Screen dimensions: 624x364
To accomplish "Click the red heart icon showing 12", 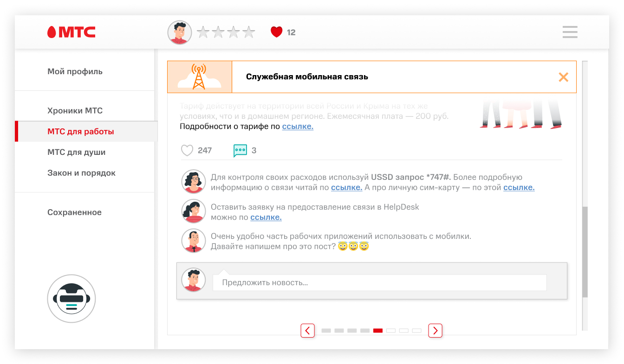I will pyautogui.click(x=277, y=32).
